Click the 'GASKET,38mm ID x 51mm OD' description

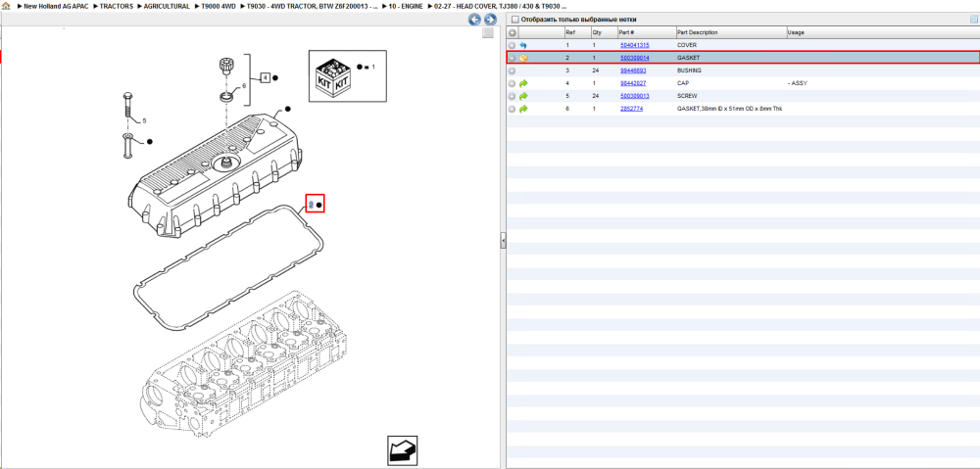[729, 109]
